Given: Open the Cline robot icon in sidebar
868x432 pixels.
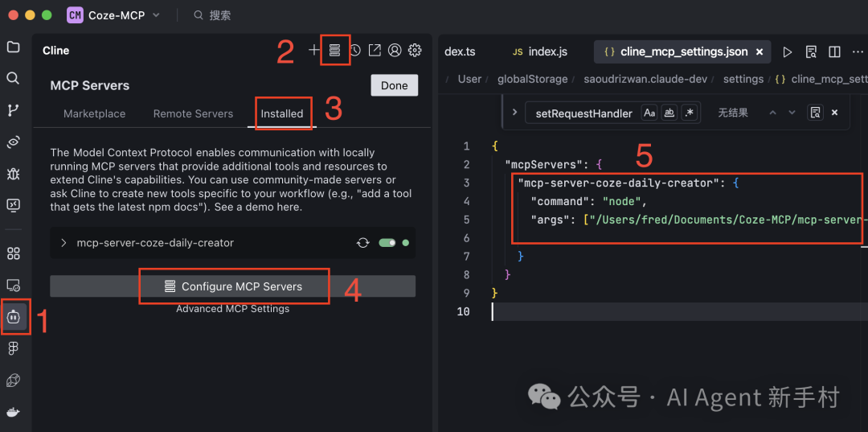Looking at the screenshot, I should (x=14, y=317).
